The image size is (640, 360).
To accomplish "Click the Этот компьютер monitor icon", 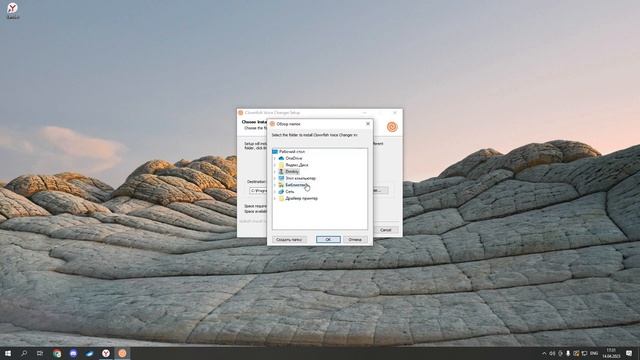I will [x=281, y=178].
